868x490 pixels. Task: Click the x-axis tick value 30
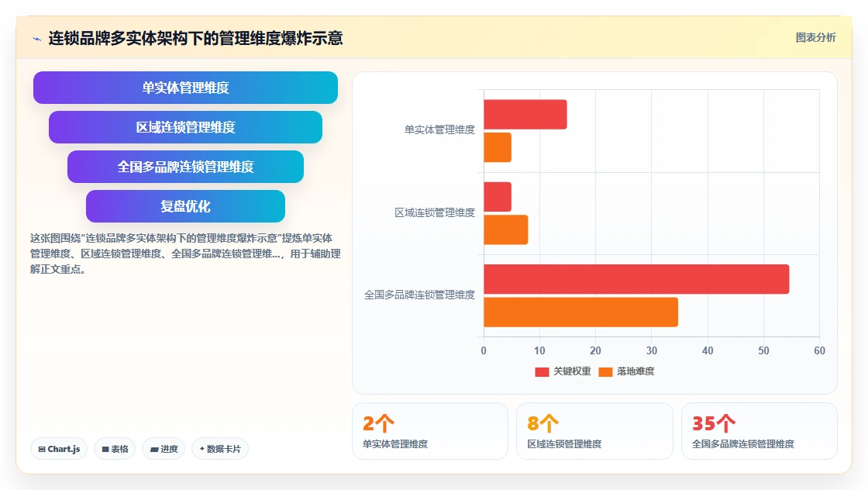coord(652,350)
